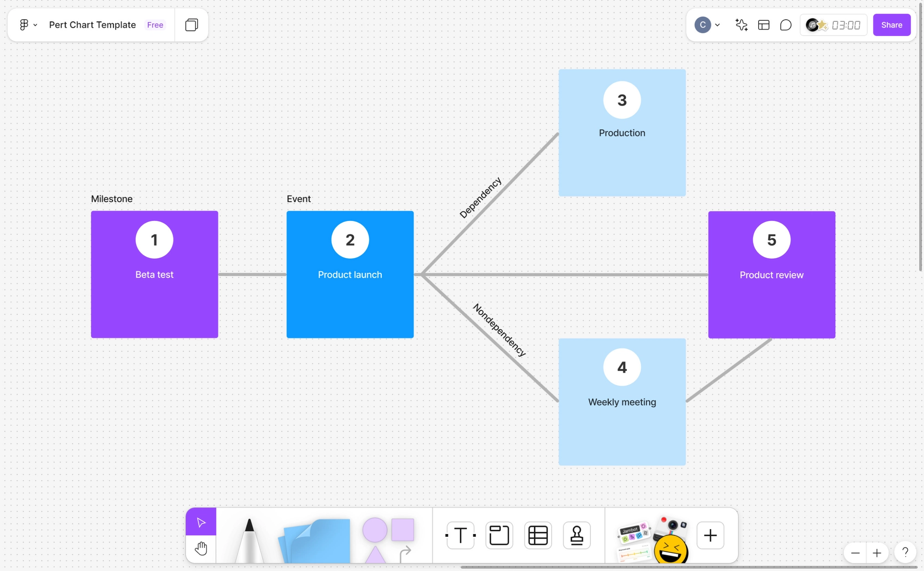Select the Product launch node
This screenshot has height=571, width=924.
click(350, 274)
